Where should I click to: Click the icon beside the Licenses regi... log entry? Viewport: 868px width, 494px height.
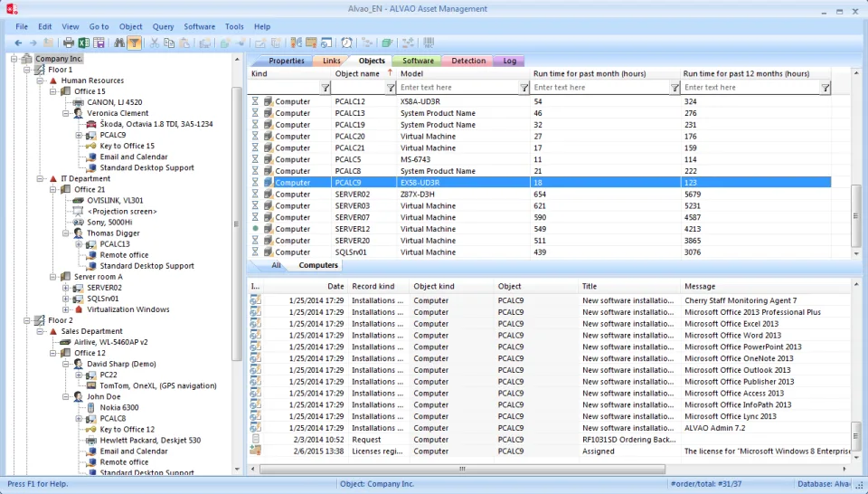coord(256,451)
